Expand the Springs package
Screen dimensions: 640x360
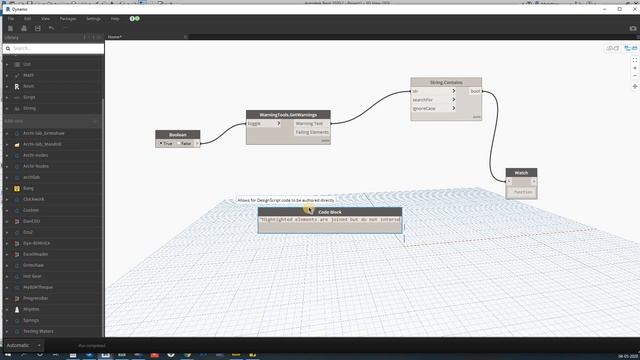(x=7, y=320)
